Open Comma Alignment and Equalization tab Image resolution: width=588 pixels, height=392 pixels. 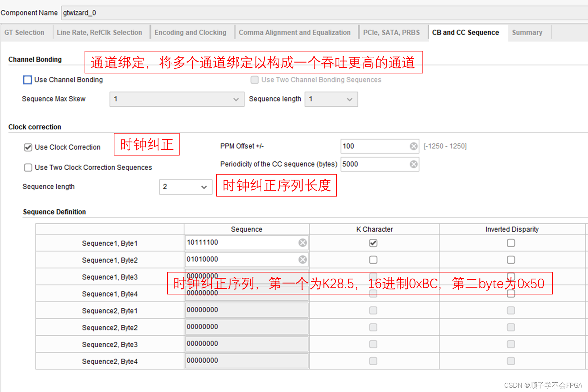pos(295,32)
